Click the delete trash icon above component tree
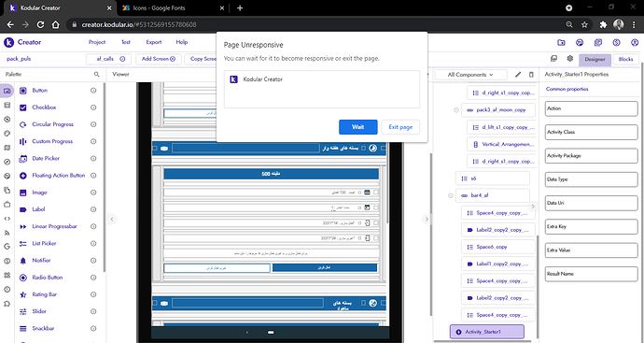 pyautogui.click(x=531, y=75)
